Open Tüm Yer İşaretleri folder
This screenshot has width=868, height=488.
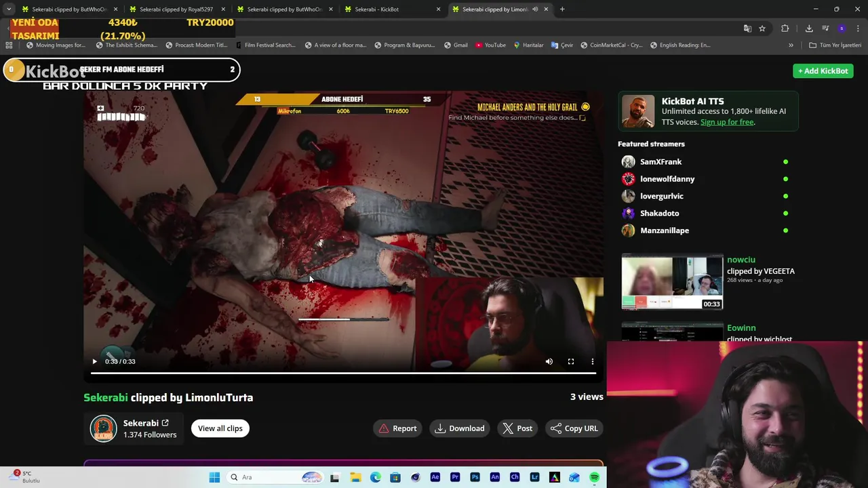(x=835, y=45)
